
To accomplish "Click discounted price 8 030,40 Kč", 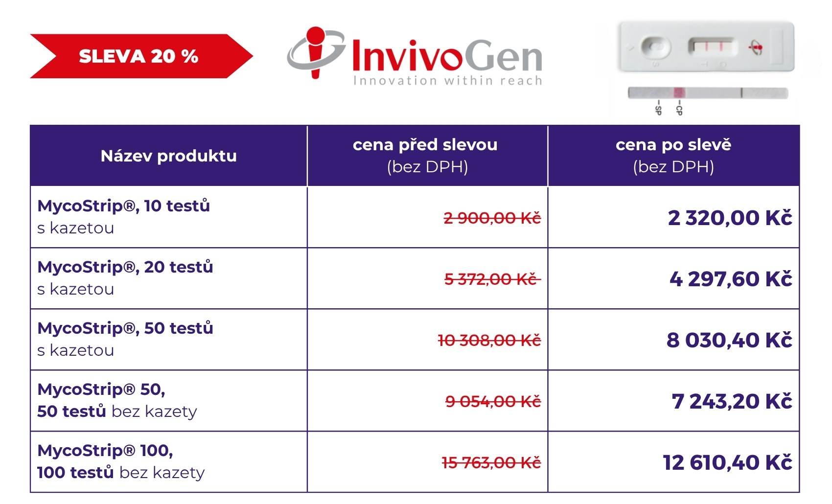I will coord(729,340).
